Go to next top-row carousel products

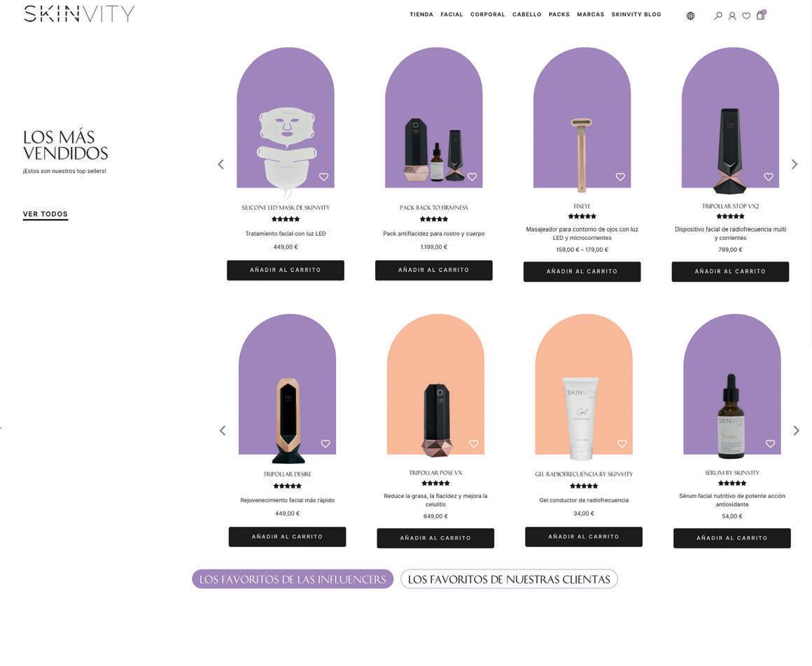coord(794,164)
